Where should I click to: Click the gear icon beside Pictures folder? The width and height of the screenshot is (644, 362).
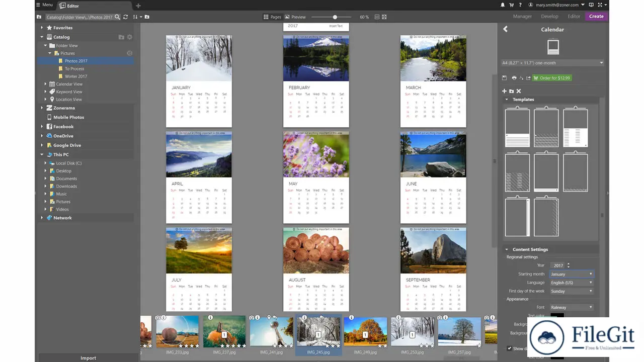129,53
